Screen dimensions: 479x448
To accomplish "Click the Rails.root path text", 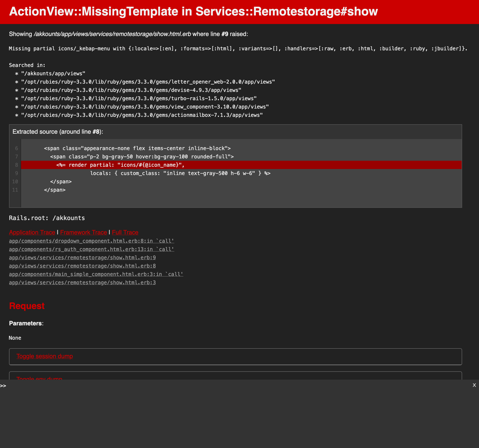I will 47,218.
